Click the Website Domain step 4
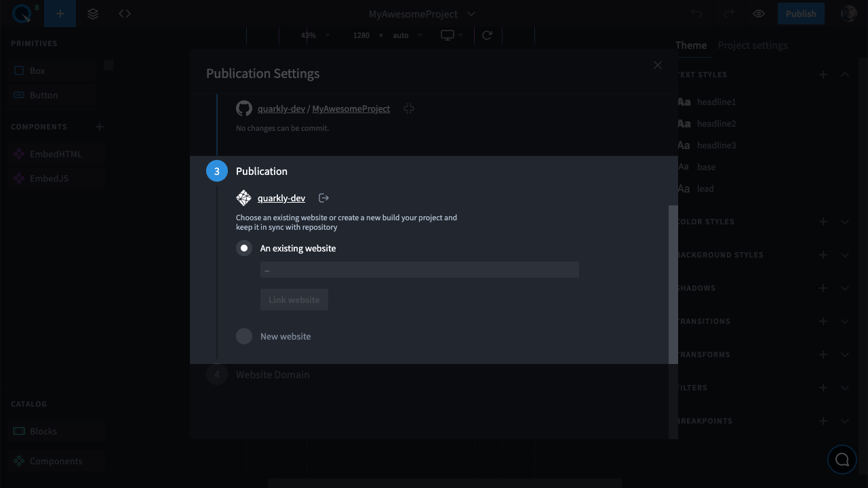The width and height of the screenshot is (868, 488). 273,375
